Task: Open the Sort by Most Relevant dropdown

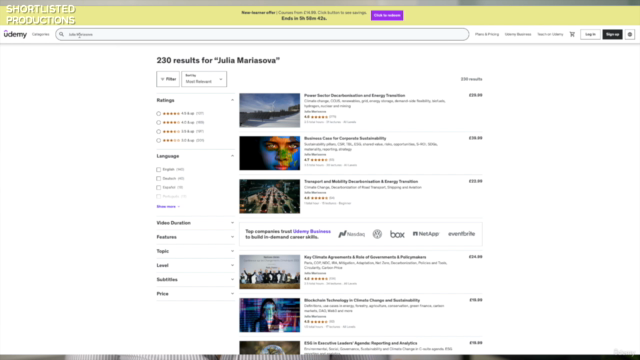Action: point(204,79)
